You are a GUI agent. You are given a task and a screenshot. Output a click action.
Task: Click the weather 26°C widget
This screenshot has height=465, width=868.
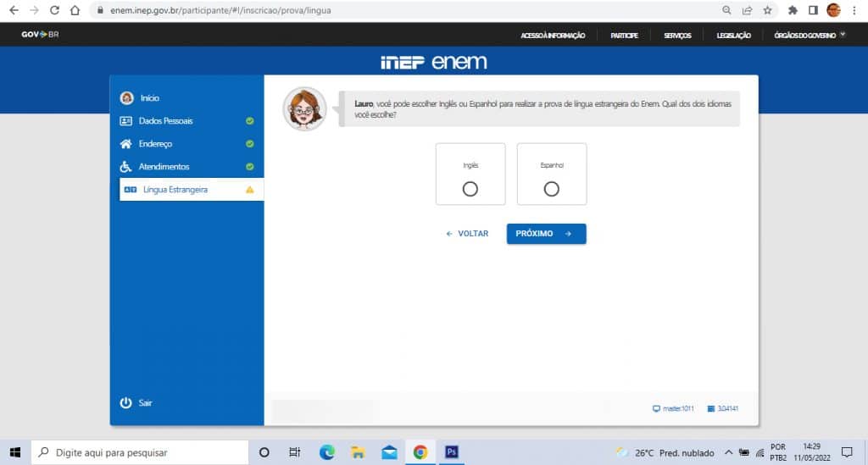tap(665, 453)
